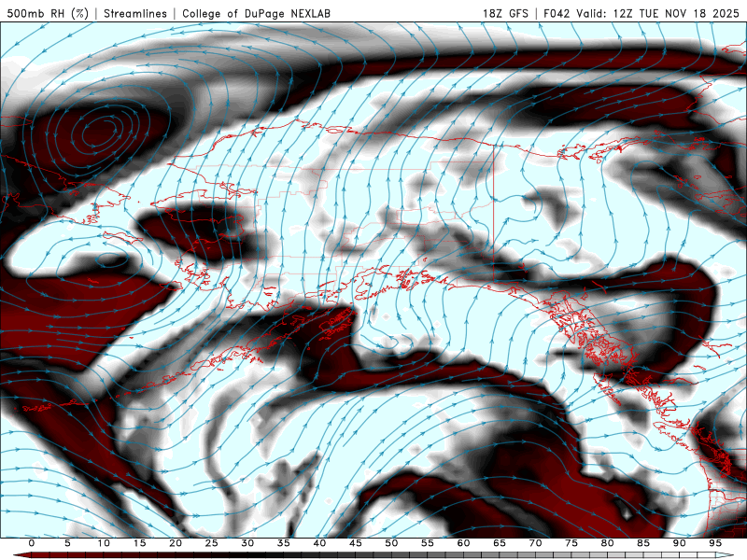Click the "Streamlines" label in header
The width and height of the screenshot is (747, 560).
[135, 13]
